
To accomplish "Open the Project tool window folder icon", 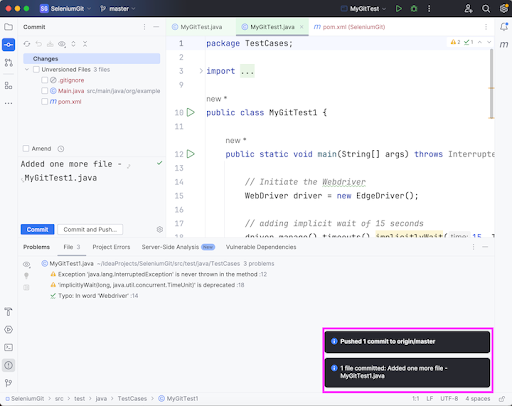I will pos(9,27).
